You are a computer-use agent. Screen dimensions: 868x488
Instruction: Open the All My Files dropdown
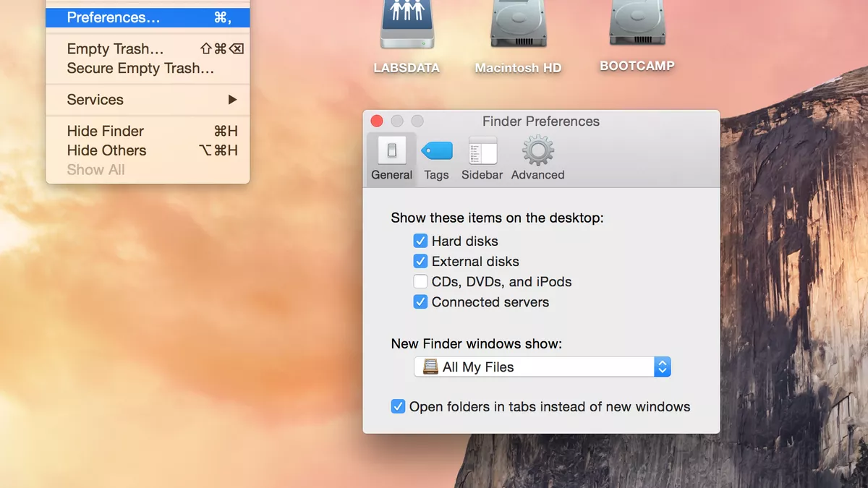pyautogui.click(x=542, y=367)
